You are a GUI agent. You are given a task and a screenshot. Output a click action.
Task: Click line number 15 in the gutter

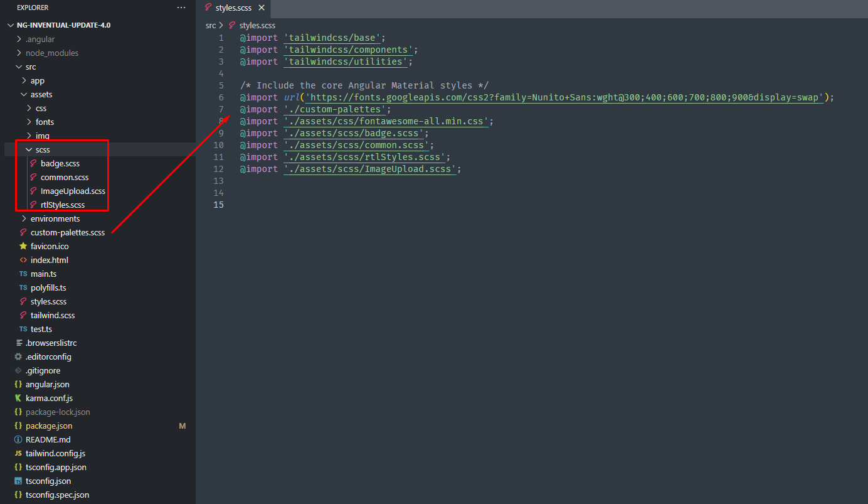pos(218,205)
